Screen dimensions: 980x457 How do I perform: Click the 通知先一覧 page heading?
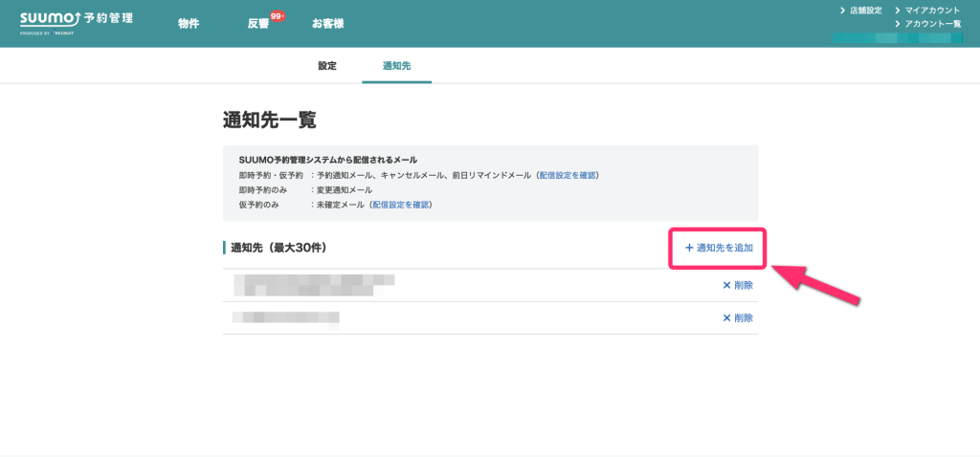coord(269,120)
